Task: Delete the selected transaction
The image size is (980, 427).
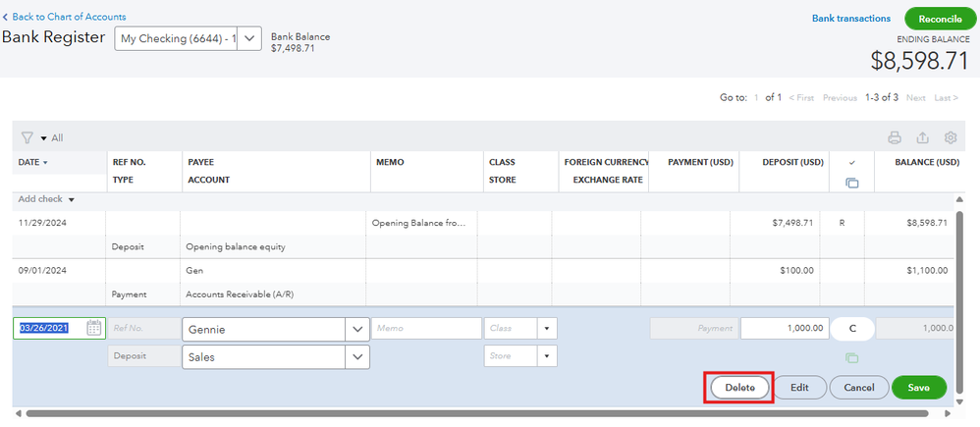Action: click(739, 388)
